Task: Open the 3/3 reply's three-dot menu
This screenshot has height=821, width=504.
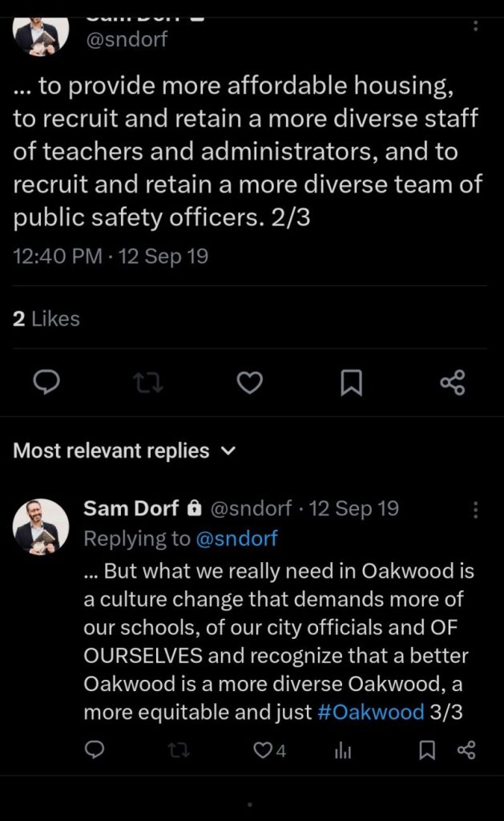Action: [x=476, y=510]
